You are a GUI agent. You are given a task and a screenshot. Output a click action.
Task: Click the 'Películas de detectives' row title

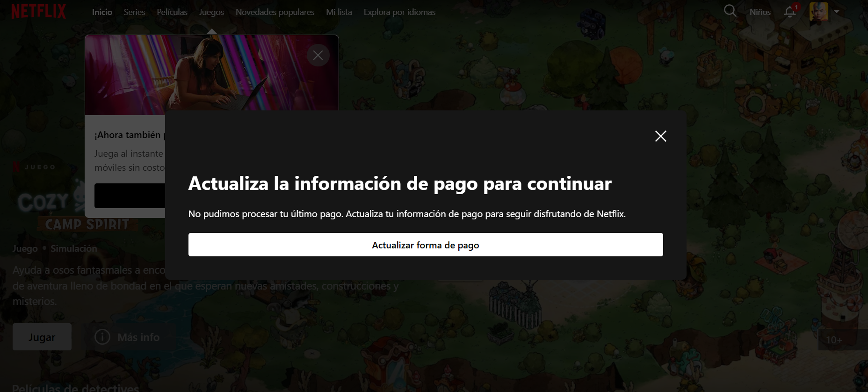pos(76,388)
